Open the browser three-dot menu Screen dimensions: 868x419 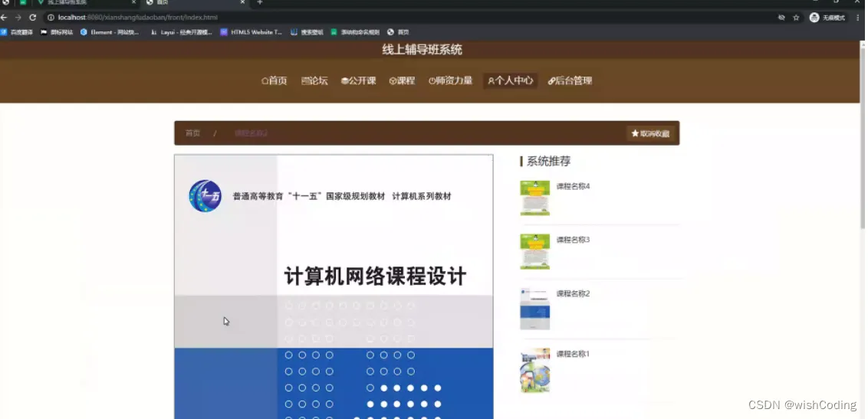(x=858, y=18)
